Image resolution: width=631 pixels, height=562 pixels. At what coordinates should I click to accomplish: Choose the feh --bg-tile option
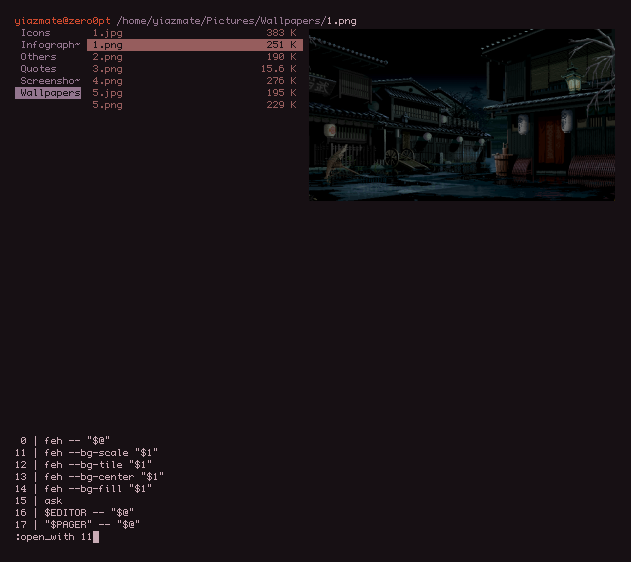pyautogui.click(x=96, y=464)
